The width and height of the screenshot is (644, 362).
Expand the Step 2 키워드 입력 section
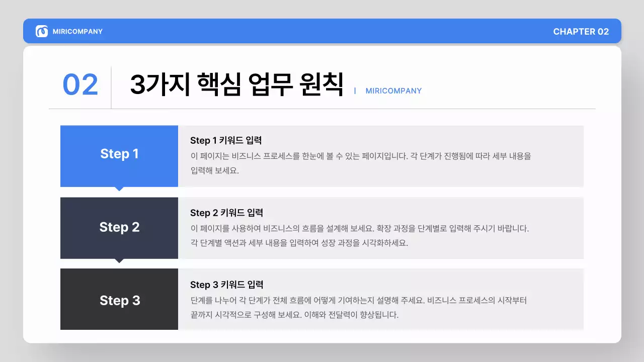pos(226,213)
